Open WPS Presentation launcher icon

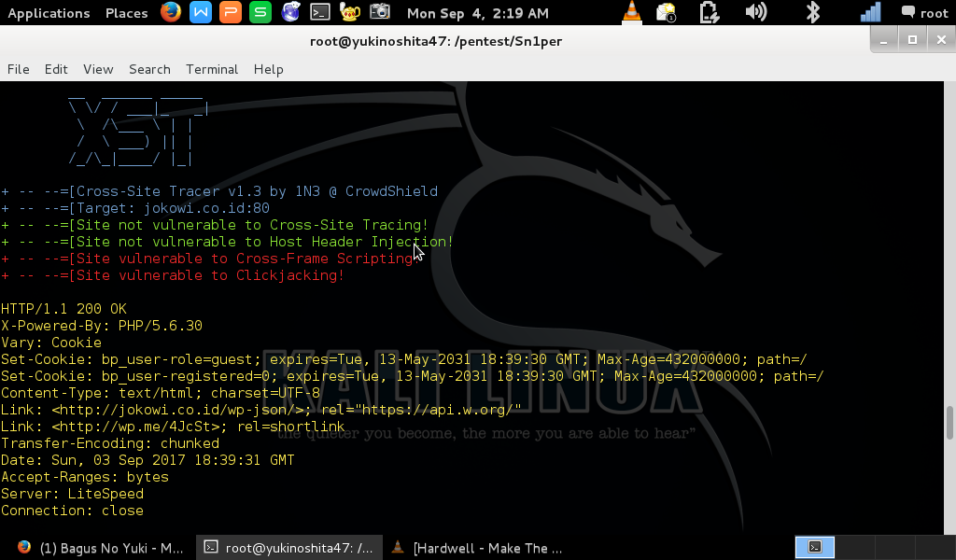(x=231, y=12)
